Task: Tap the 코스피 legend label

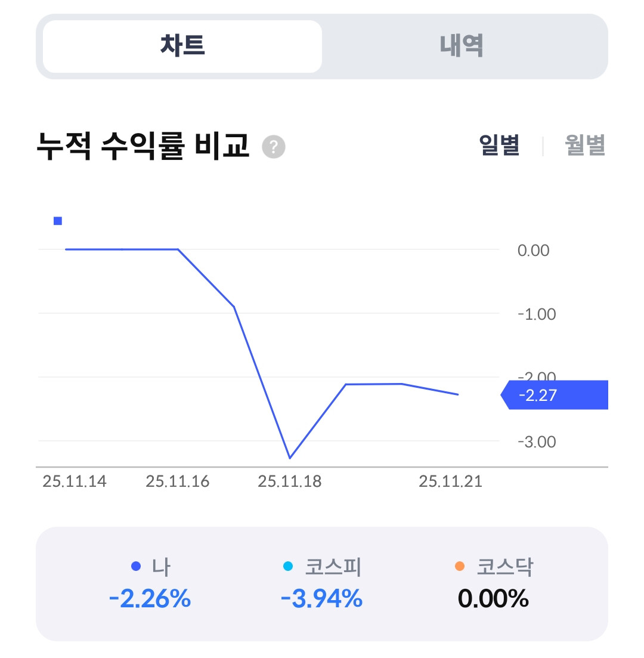Action: coord(333,567)
